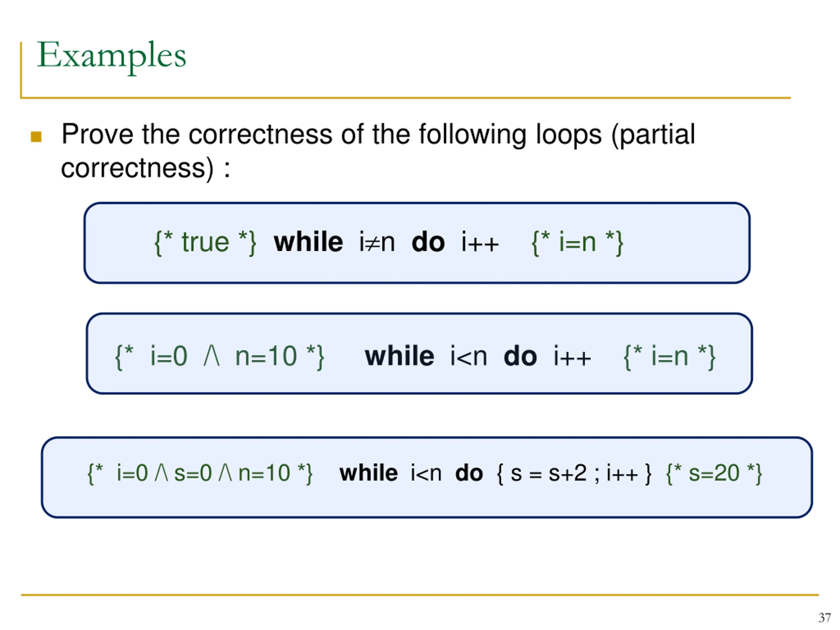Select the 'Prove the correctness' paragraph text
840x630 pixels.
pos(378,151)
